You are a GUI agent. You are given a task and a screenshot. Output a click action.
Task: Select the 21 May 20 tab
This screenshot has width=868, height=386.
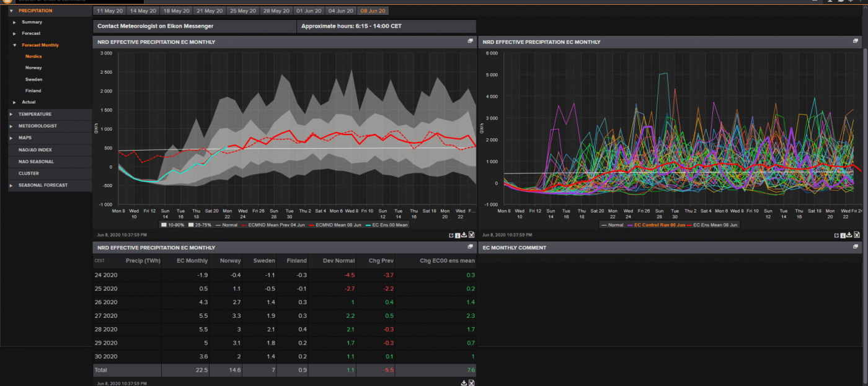pos(208,11)
